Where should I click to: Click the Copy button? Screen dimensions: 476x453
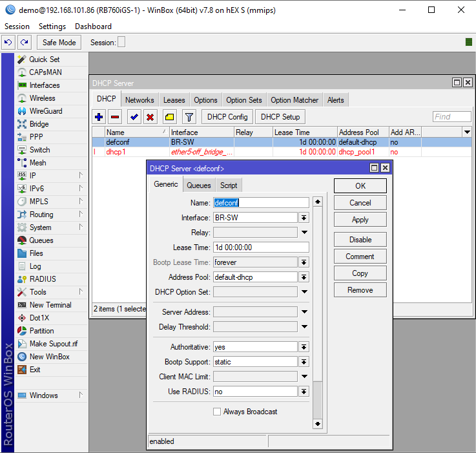[x=360, y=273]
